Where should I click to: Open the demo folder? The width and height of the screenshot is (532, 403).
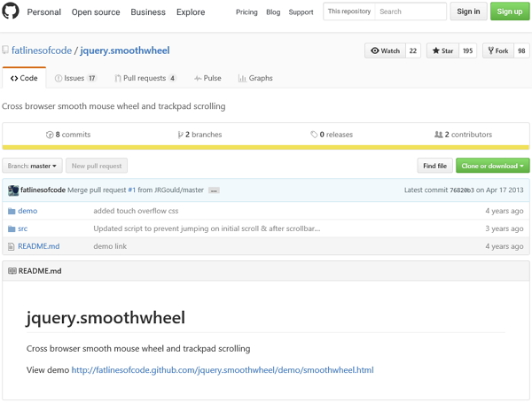click(x=27, y=211)
